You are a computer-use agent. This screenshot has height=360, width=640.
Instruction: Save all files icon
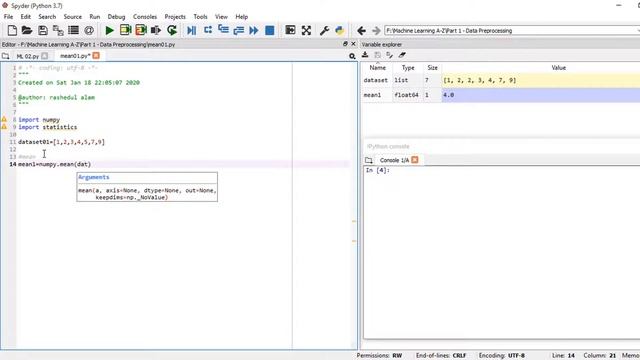pos(58,30)
